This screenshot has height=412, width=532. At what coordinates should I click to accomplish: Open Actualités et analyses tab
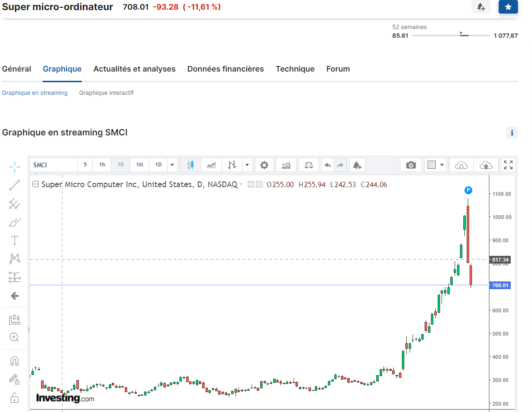coord(134,69)
